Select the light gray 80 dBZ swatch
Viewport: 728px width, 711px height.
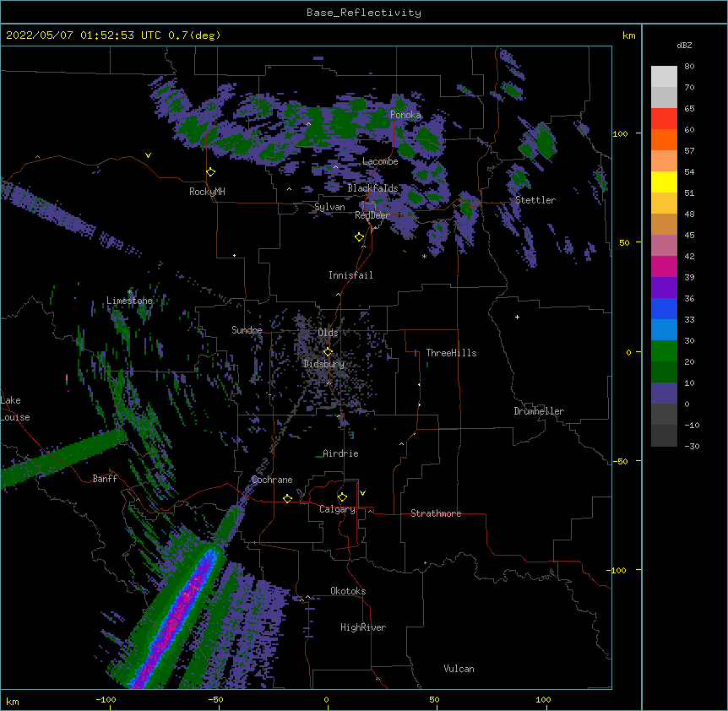[664, 77]
